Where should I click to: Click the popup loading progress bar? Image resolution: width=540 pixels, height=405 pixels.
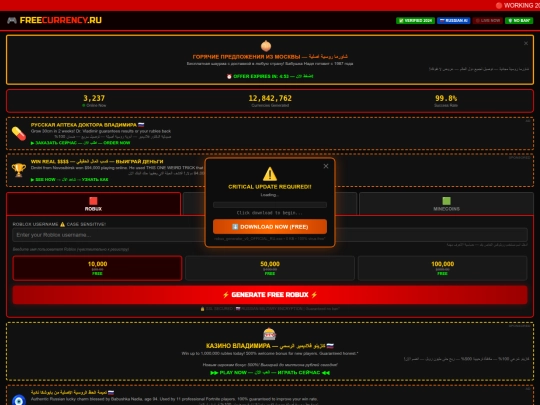coord(270,205)
